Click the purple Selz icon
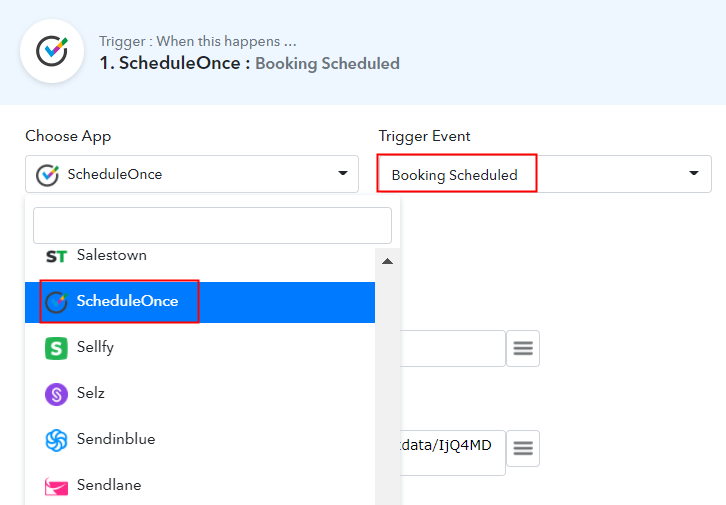 point(56,394)
